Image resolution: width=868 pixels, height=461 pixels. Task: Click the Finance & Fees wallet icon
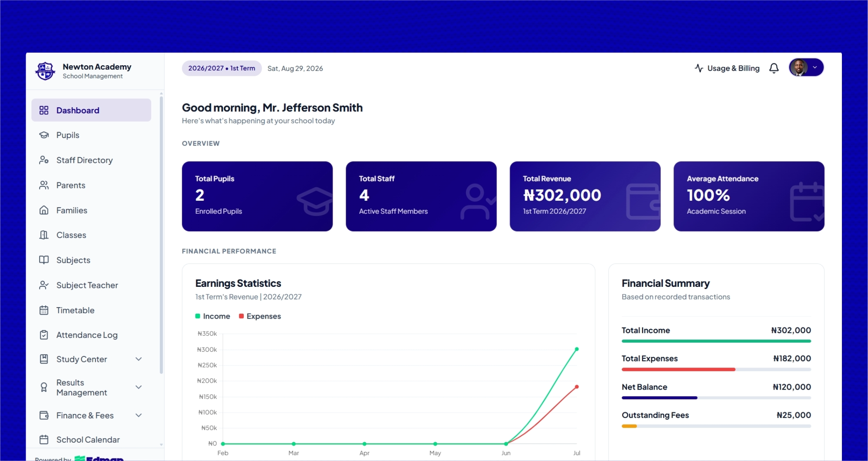tap(44, 415)
